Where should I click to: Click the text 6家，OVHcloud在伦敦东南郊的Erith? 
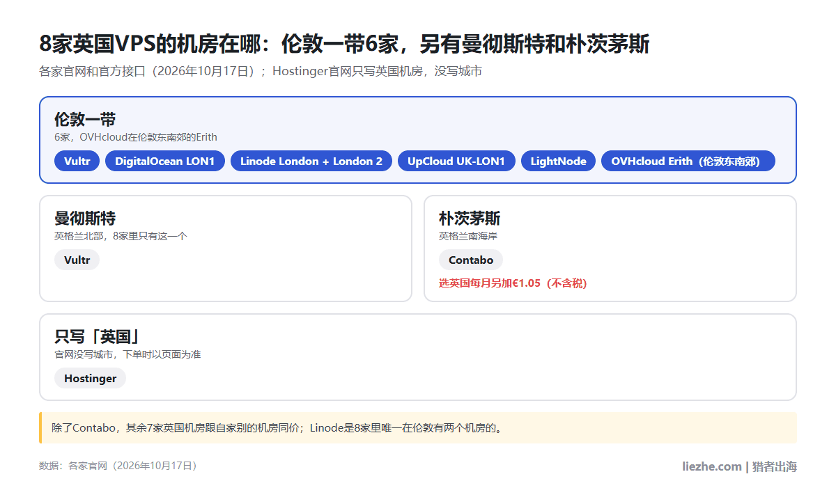[x=136, y=137]
